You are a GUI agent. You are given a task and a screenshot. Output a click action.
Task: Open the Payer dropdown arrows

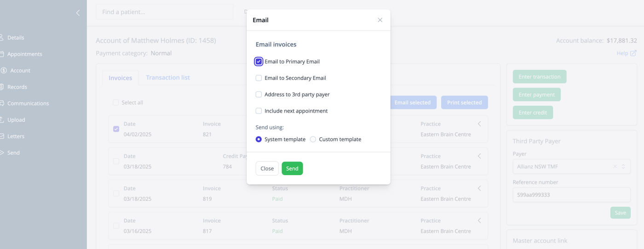623,166
